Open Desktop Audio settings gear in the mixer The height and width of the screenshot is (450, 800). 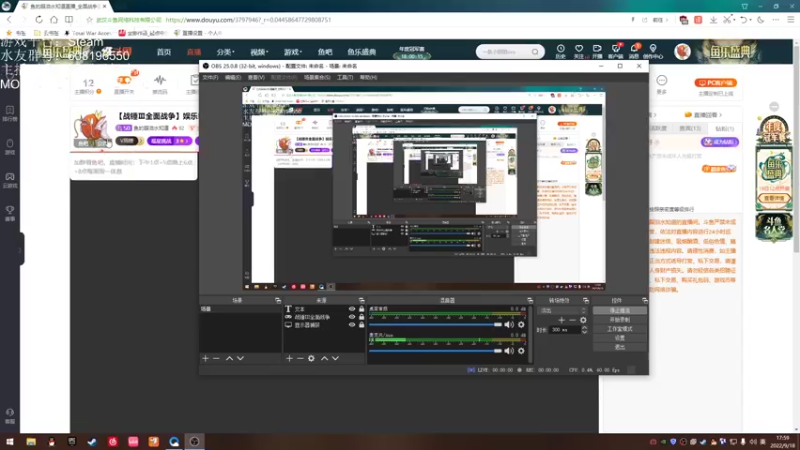click(x=521, y=324)
